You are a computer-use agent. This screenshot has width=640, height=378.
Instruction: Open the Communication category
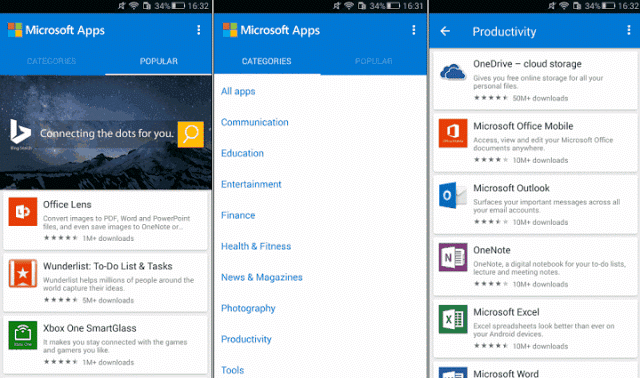coord(255,122)
